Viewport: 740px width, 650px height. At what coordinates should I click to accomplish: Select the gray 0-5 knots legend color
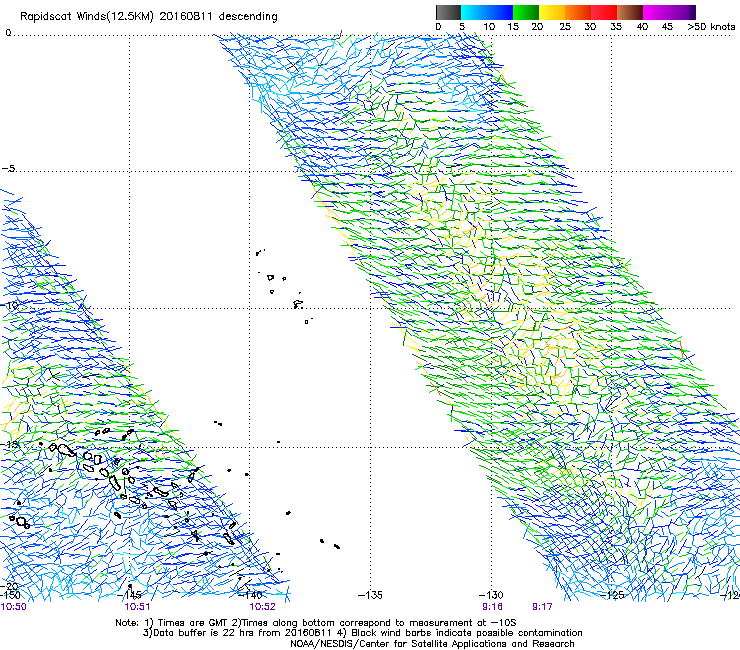(448, 12)
